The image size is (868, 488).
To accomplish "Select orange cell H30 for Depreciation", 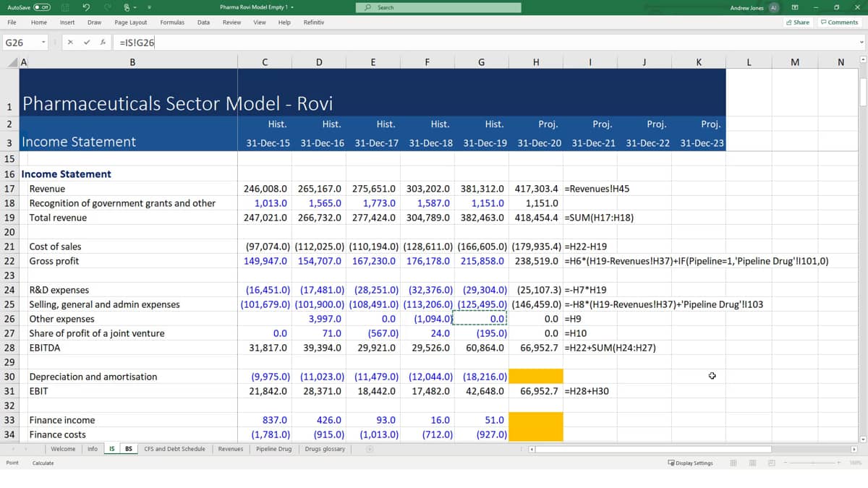I will coord(536,376).
